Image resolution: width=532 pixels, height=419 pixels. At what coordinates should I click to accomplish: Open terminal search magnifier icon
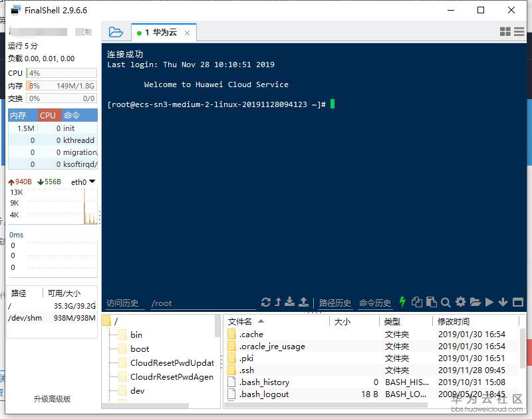tap(446, 302)
